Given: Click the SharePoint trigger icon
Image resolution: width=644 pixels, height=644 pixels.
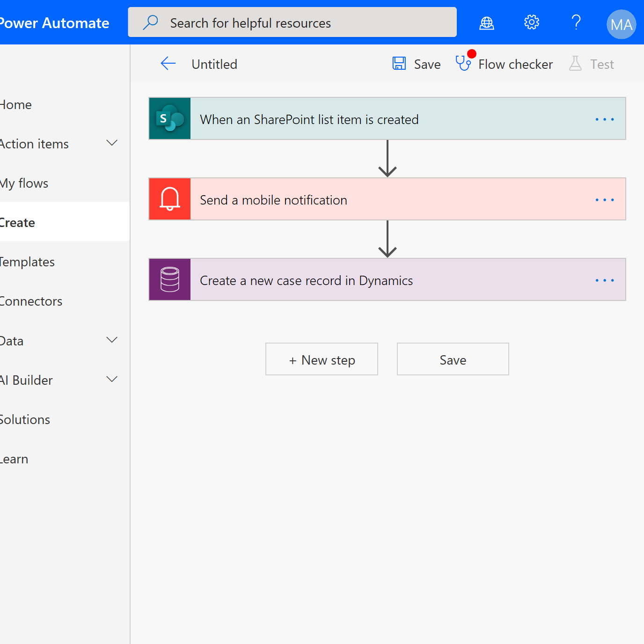Looking at the screenshot, I should coord(170,118).
